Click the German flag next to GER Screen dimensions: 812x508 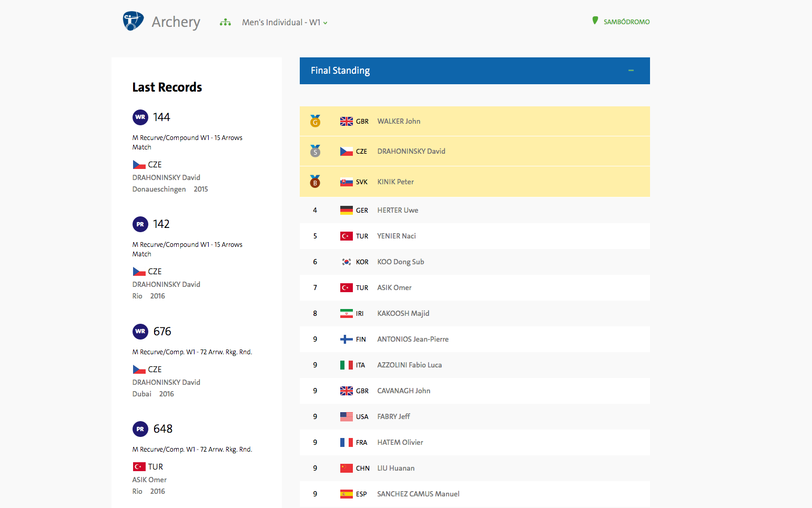[346, 210]
